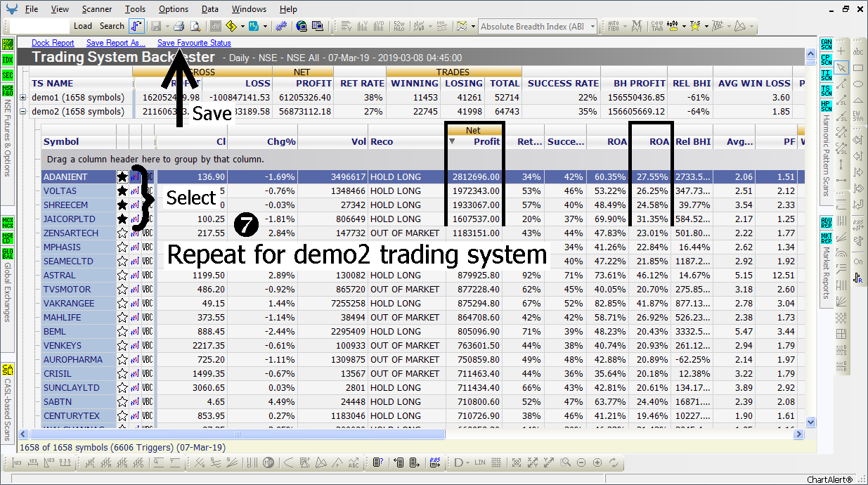Click the Dock Report link
Screen dimensions: 868x485
pyautogui.click(x=53, y=43)
